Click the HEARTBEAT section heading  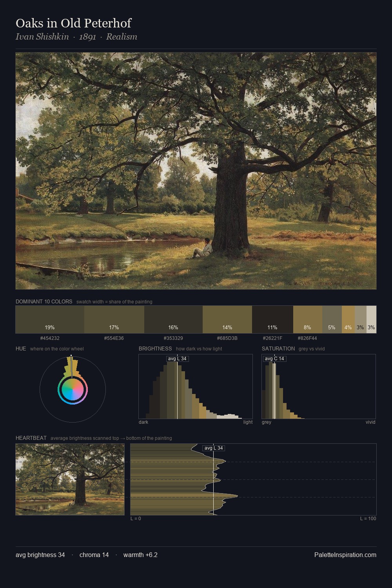(x=31, y=438)
